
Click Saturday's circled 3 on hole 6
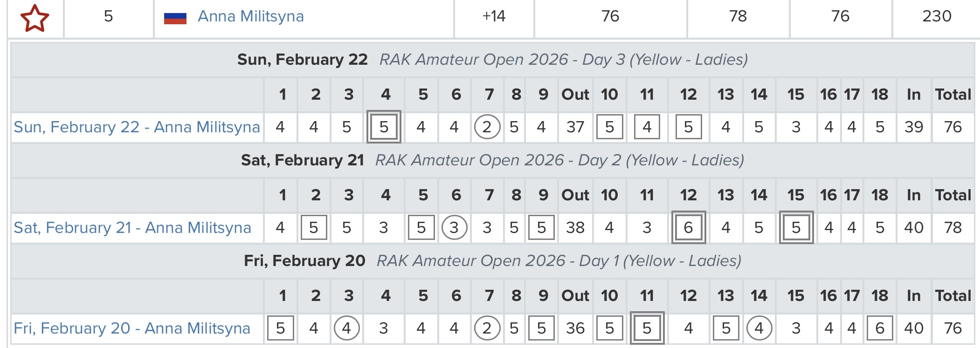[454, 228]
